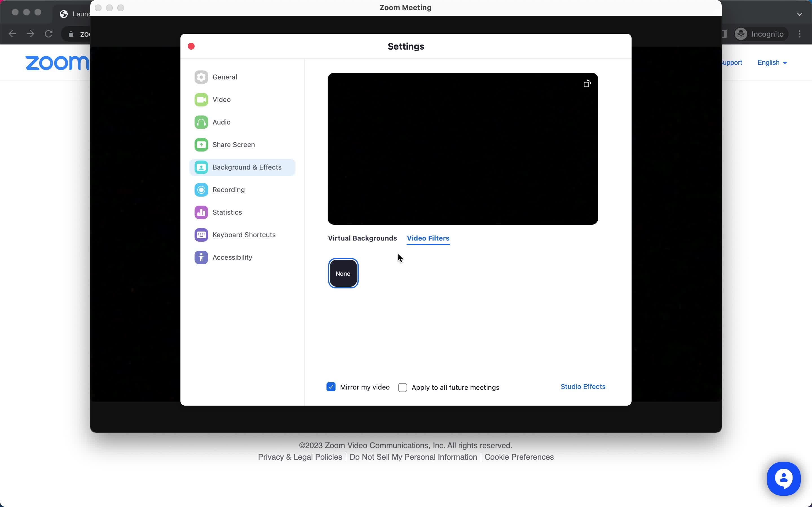Select the None video filter option
The image size is (812, 507).
click(343, 273)
